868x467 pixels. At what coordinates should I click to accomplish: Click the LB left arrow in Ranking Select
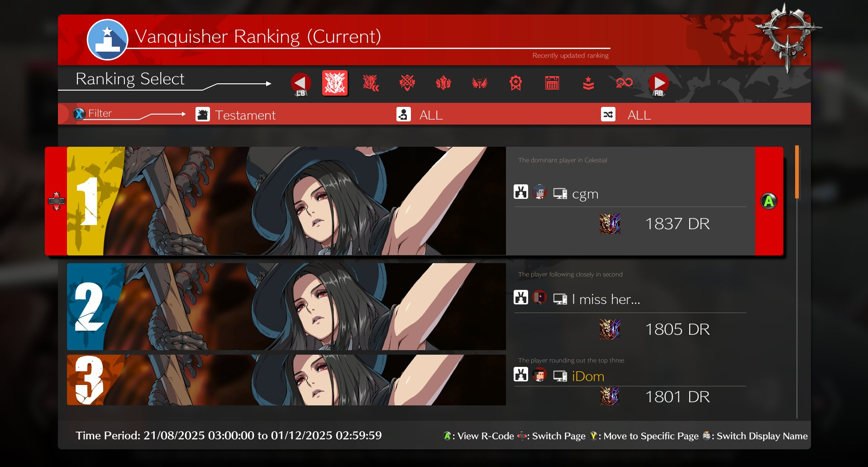click(x=300, y=84)
